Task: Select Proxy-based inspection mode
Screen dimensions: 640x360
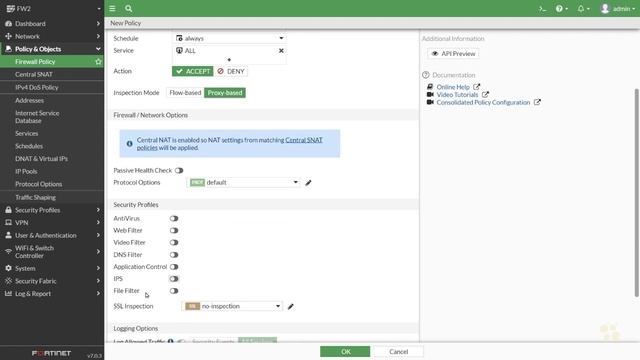Action: [225, 93]
